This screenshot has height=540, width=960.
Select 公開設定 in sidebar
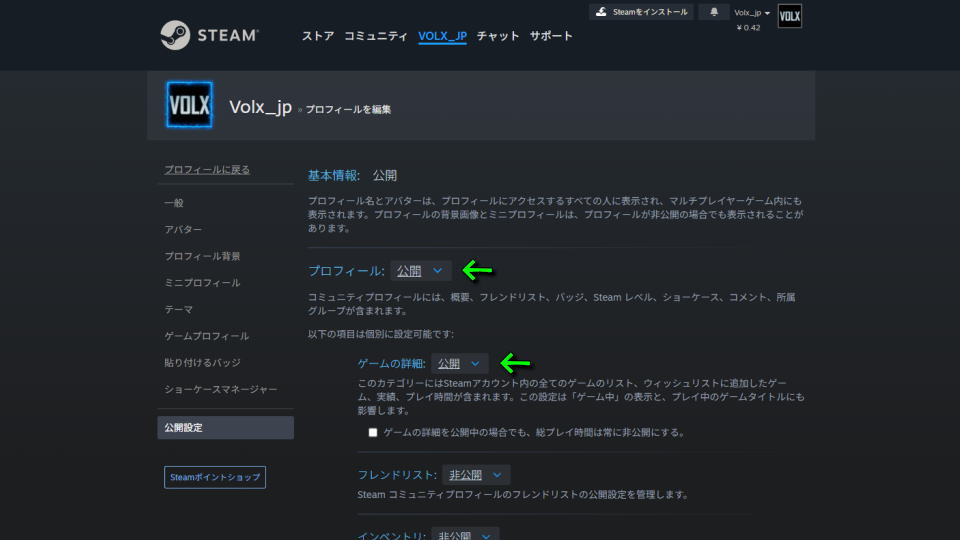tap(225, 427)
